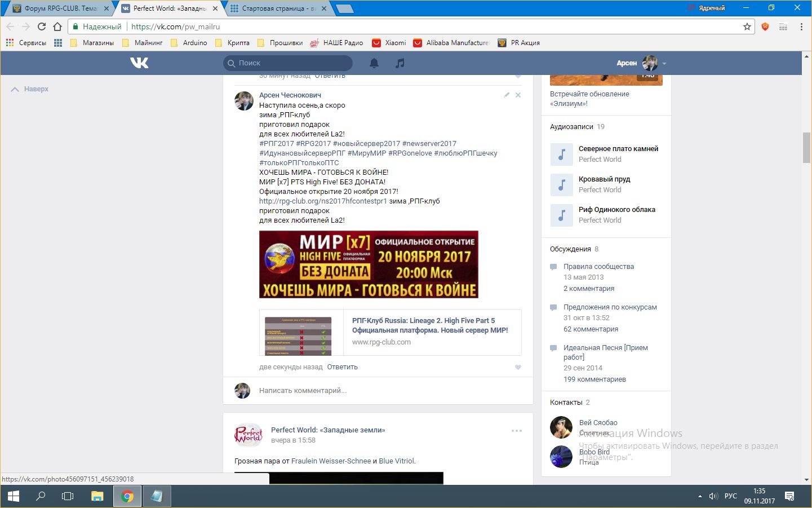
Task: Open Вей Сяобао contact profile
Action: (x=598, y=423)
